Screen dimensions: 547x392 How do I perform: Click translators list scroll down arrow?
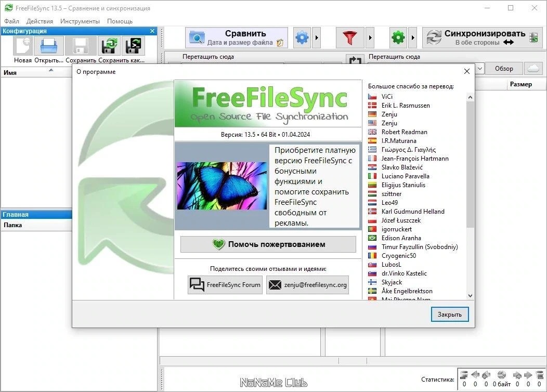point(470,295)
